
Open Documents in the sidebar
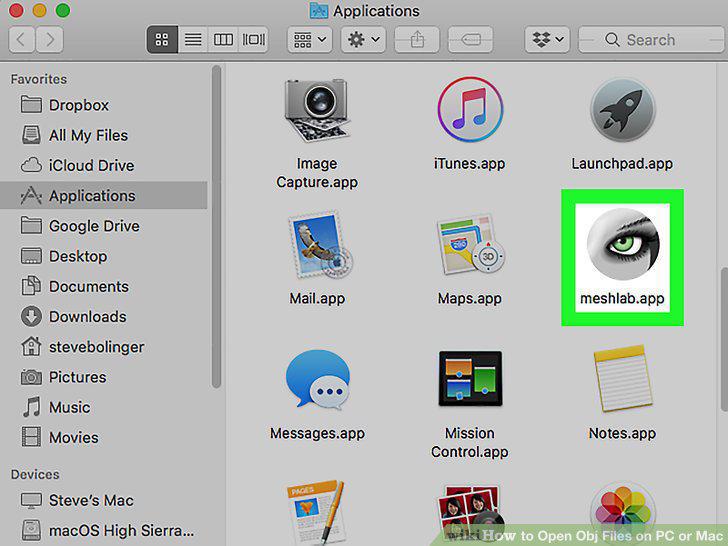tap(104, 286)
